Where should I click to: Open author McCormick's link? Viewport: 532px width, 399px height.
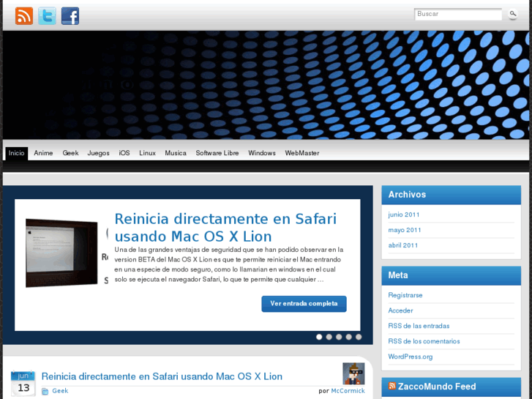pos(348,391)
